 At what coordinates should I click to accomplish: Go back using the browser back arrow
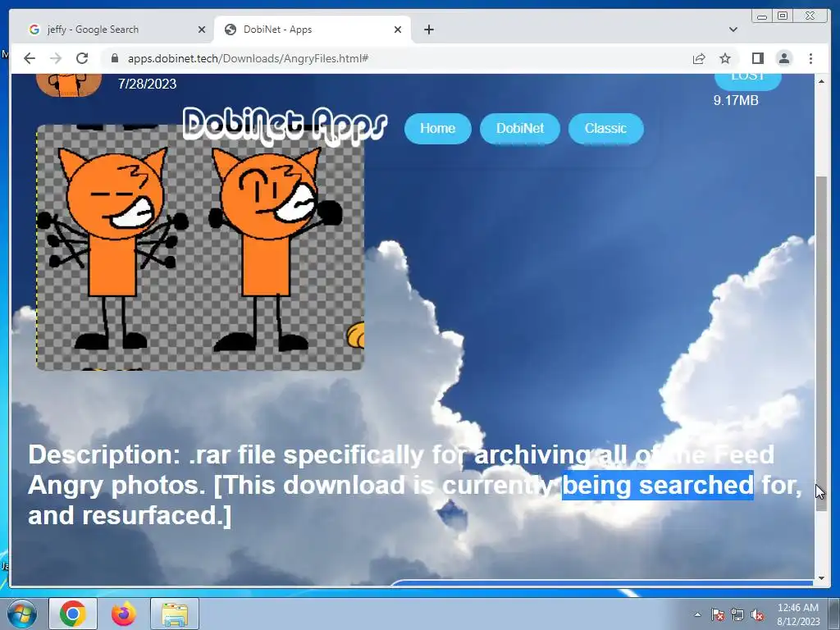tap(30, 58)
